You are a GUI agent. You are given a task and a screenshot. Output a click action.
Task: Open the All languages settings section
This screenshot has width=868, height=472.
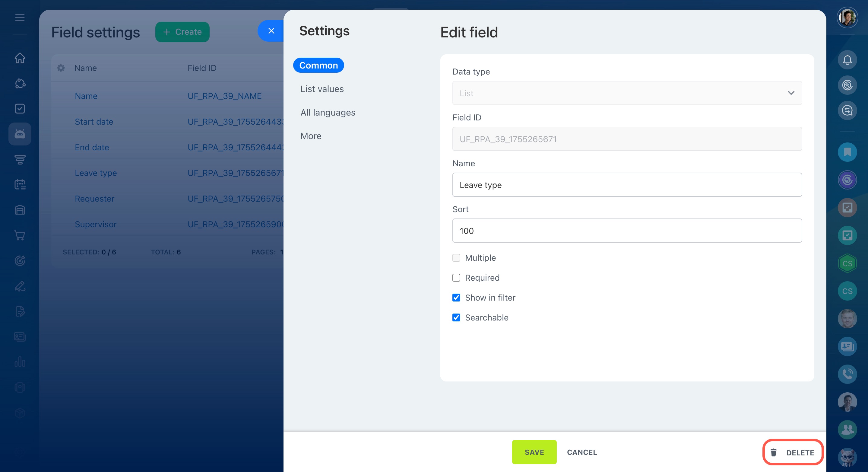pyautogui.click(x=328, y=113)
